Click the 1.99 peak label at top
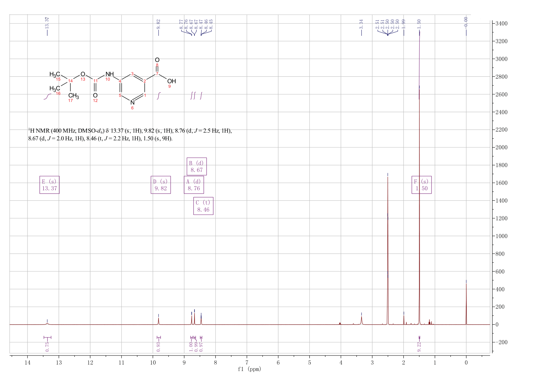The width and height of the screenshot is (533, 392). click(404, 24)
